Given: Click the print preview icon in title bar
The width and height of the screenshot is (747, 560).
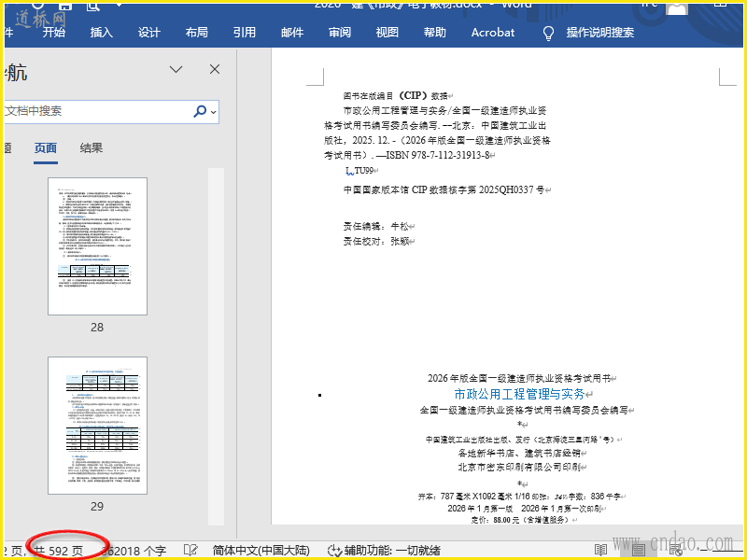Looking at the screenshot, I should (92, 5).
